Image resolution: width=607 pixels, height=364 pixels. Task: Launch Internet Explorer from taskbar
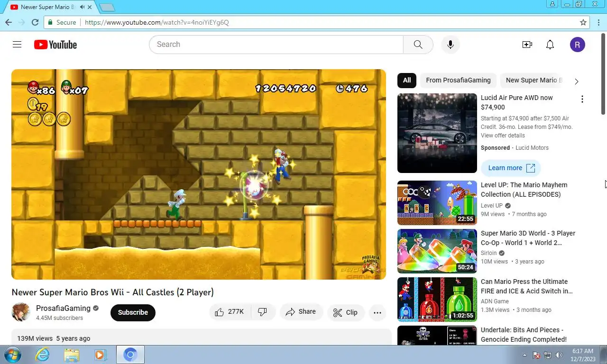tap(42, 355)
